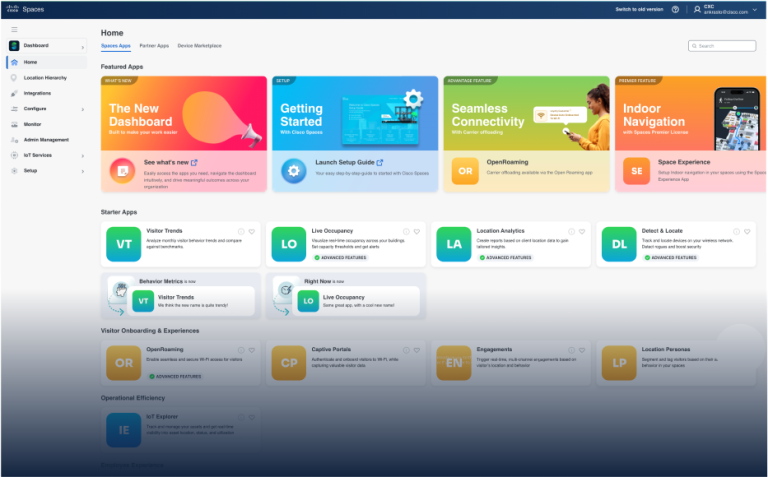Click info icon on Detect & Locate card
Screen dimensions: 768x477
pos(736,232)
